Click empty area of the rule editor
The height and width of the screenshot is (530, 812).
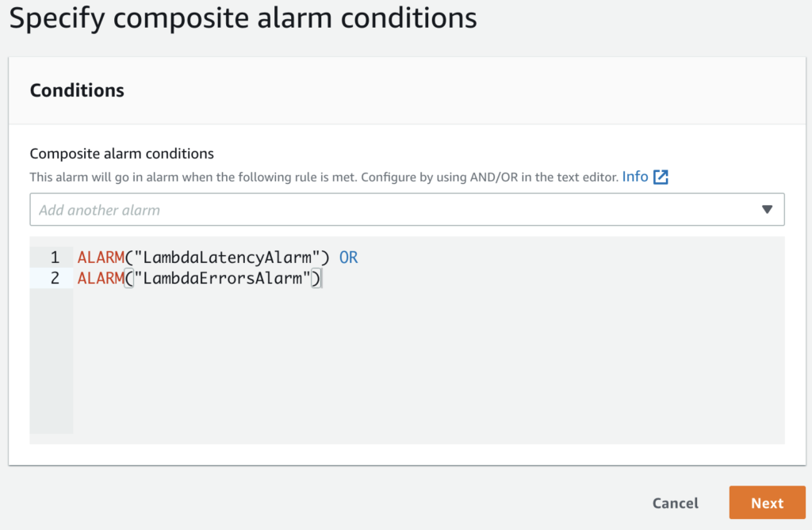coord(429,362)
